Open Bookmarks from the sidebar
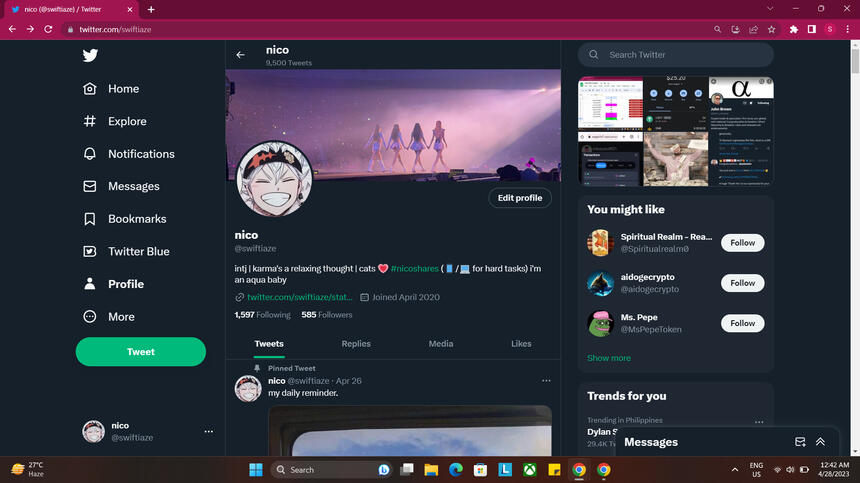860x483 pixels. (125, 219)
